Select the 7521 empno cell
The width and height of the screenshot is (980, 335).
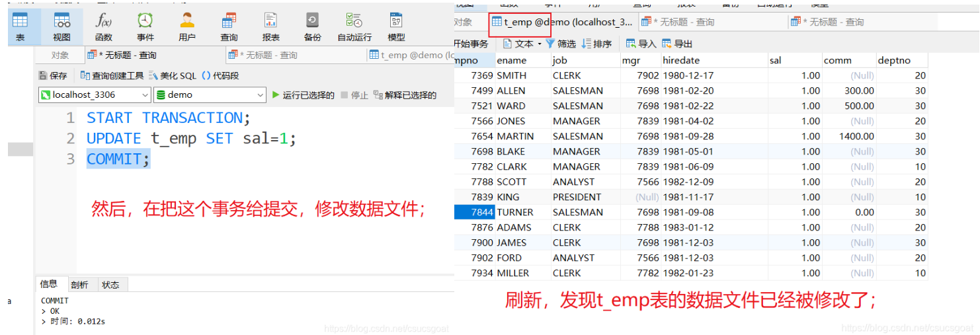pyautogui.click(x=475, y=106)
